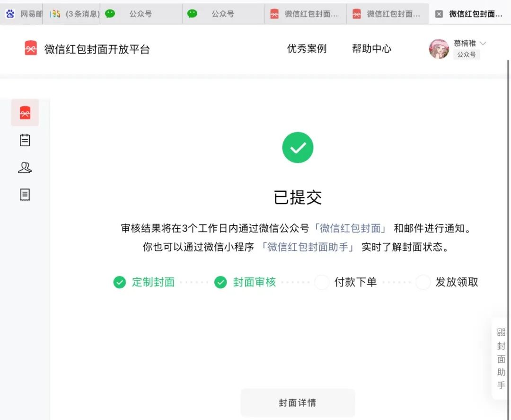This screenshot has width=511, height=420.
Task: Click the 发放领取 step label
Action: point(457,282)
